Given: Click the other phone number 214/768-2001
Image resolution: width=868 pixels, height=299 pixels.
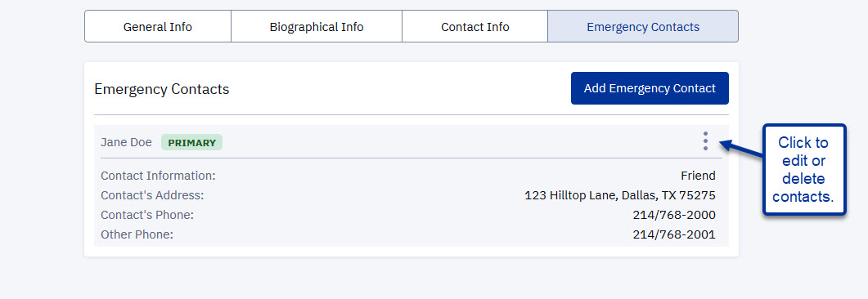Looking at the screenshot, I should pos(674,235).
